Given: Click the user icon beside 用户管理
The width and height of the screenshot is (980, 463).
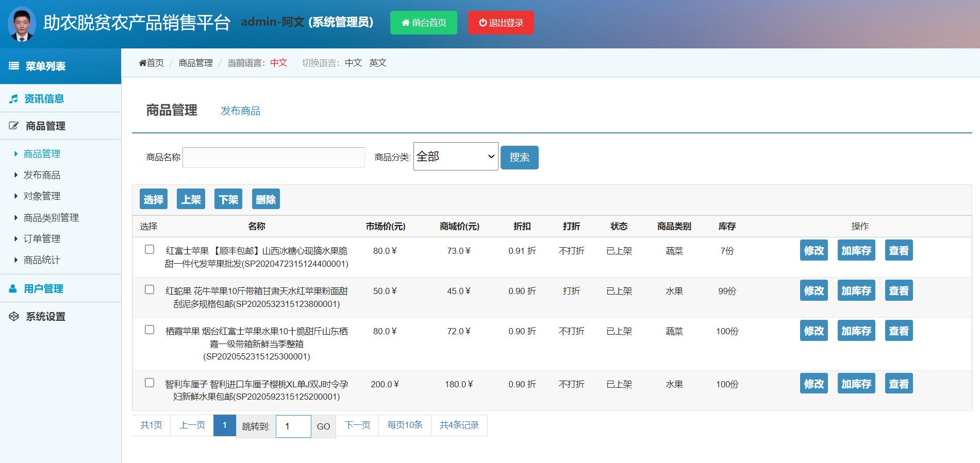Looking at the screenshot, I should coord(13,289).
